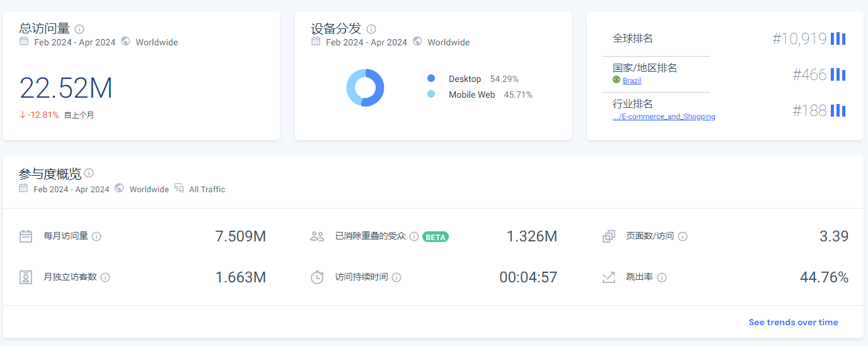Click the industry rank #188
The image size is (868, 346).
coord(809,111)
